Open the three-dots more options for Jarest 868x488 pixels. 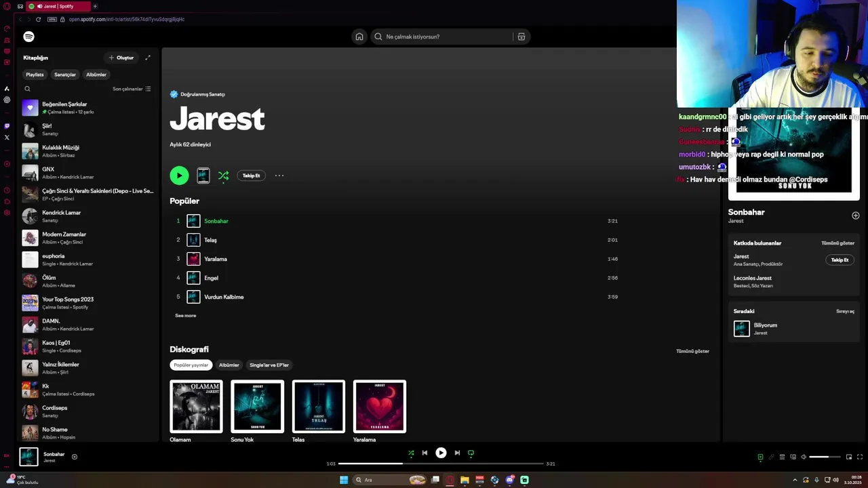click(x=279, y=176)
